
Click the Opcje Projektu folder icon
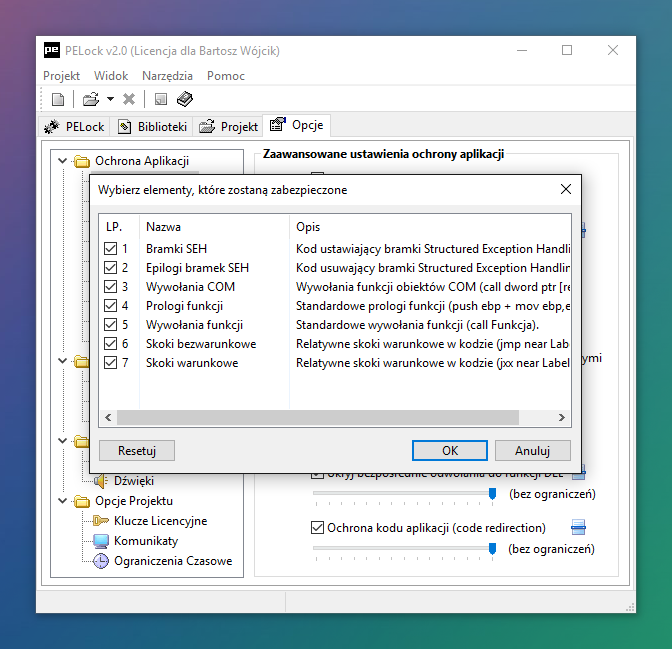click(81, 501)
